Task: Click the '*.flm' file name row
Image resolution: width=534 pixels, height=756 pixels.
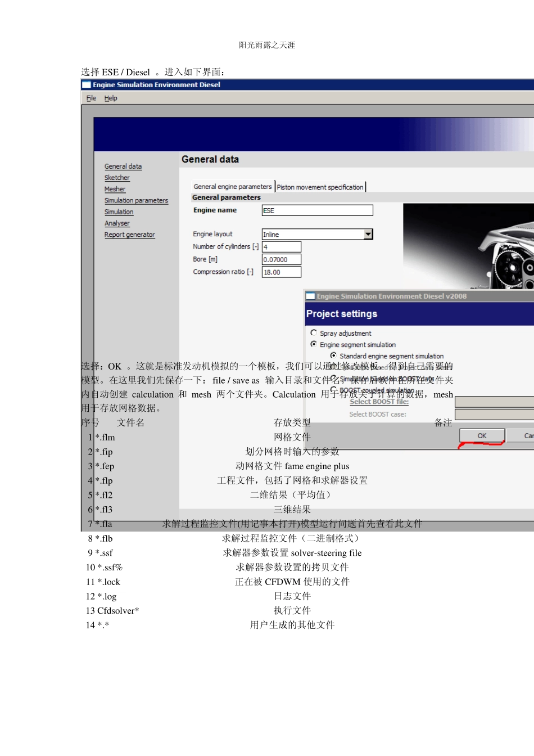Action: [x=105, y=437]
